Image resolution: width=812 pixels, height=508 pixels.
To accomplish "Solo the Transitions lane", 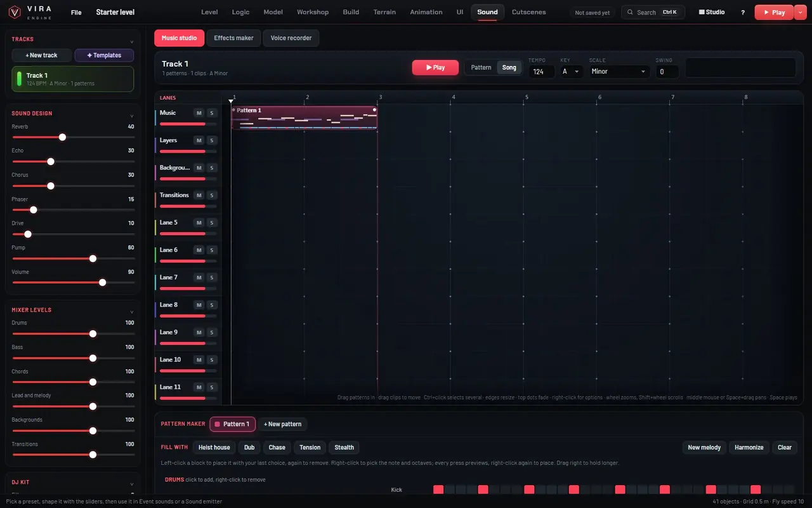I will click(x=212, y=195).
